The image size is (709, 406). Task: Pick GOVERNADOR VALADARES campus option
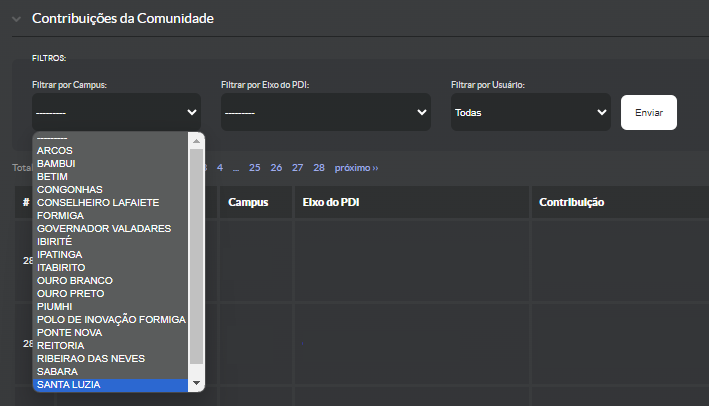click(103, 228)
